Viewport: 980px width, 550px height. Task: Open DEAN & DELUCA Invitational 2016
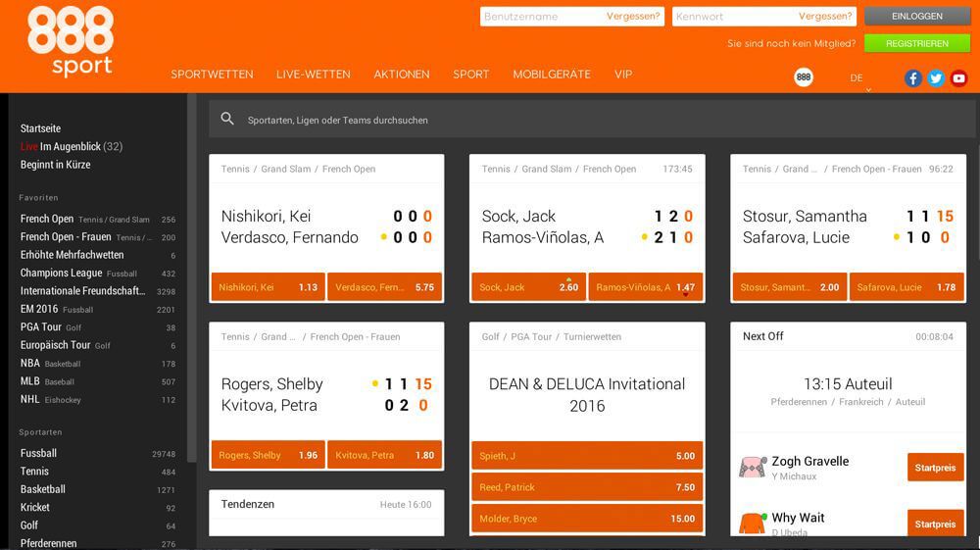(x=587, y=394)
